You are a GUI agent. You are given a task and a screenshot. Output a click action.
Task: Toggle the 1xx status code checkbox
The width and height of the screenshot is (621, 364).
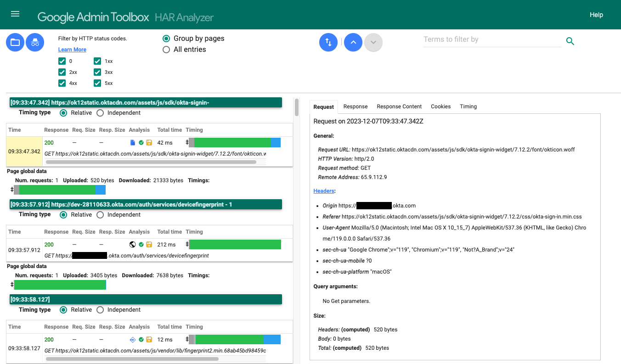tap(97, 61)
